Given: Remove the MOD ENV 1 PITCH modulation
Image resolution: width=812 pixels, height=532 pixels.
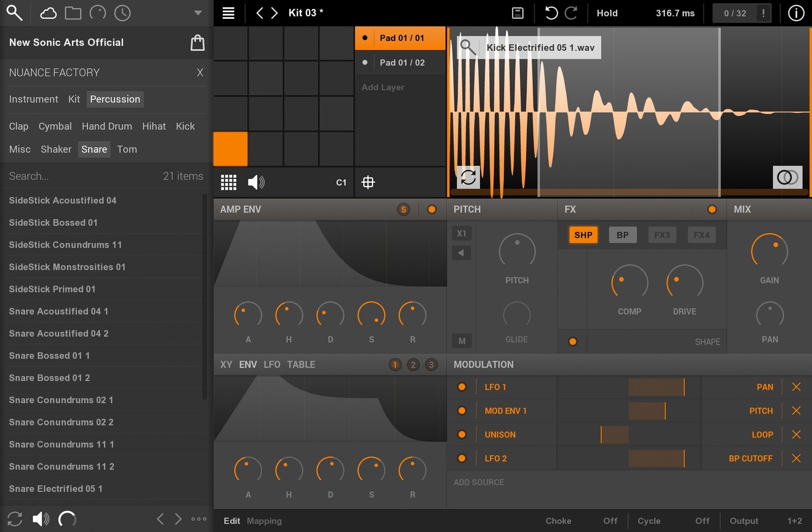Looking at the screenshot, I should point(796,411).
